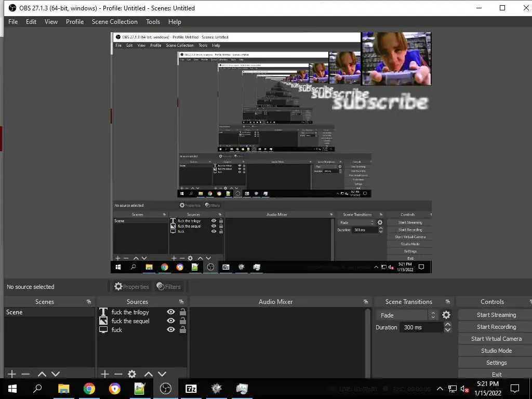Select the 'fuck the trilogy' text source
Viewport: 532px width, 399px height.
(x=130, y=312)
